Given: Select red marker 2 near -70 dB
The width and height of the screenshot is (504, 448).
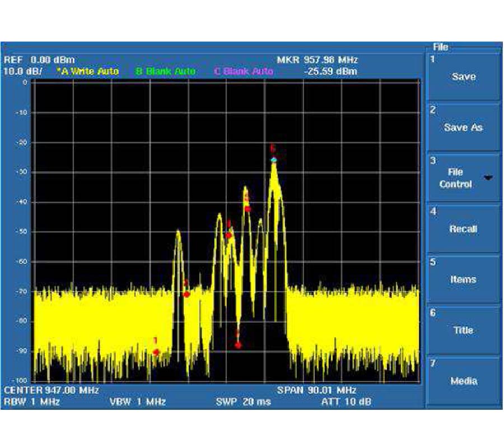Looking at the screenshot, I should [186, 294].
